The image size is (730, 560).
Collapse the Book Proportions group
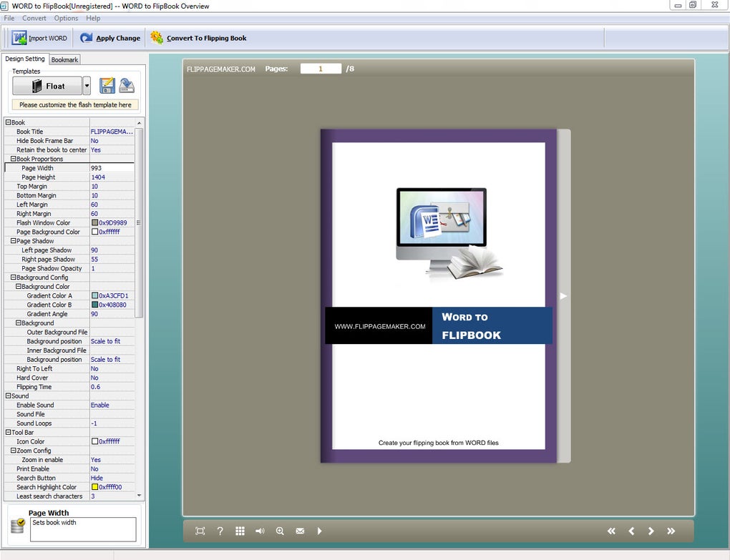[13, 159]
